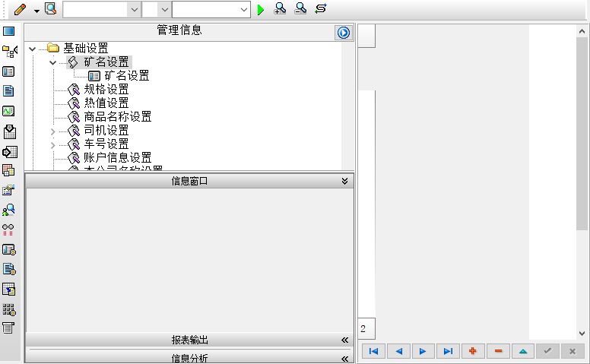Click the grey X cancel edit button
The width and height of the screenshot is (590, 364).
point(573,351)
